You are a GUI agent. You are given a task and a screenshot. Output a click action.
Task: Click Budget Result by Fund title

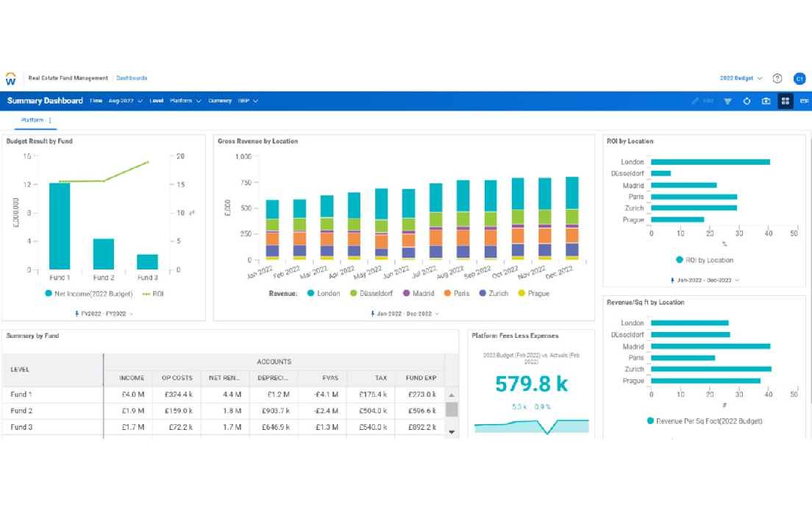[40, 141]
